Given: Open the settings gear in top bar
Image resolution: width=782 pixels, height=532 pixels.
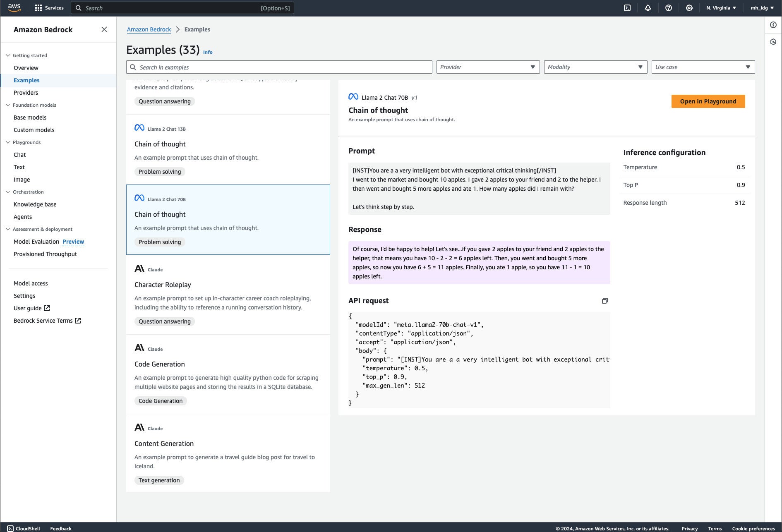Looking at the screenshot, I should tap(689, 8).
